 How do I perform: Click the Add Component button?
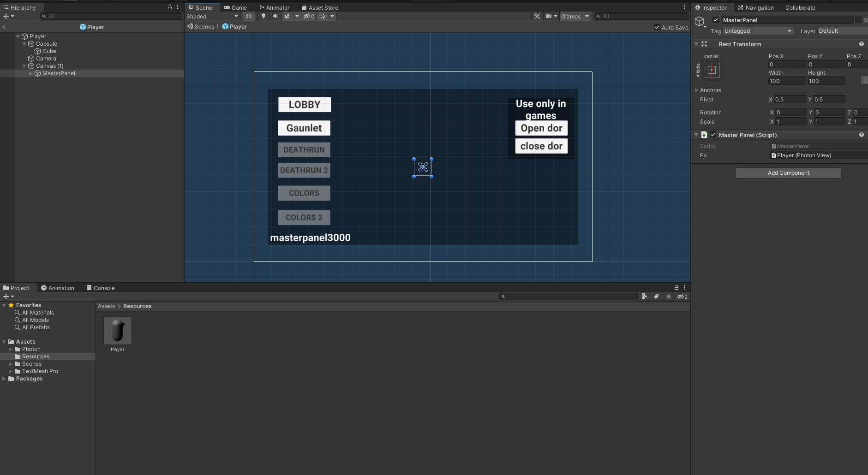coord(788,172)
